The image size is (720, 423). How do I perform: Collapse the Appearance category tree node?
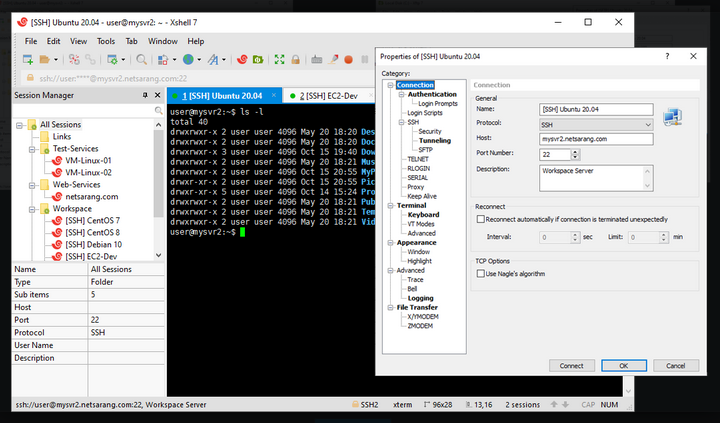coord(390,243)
